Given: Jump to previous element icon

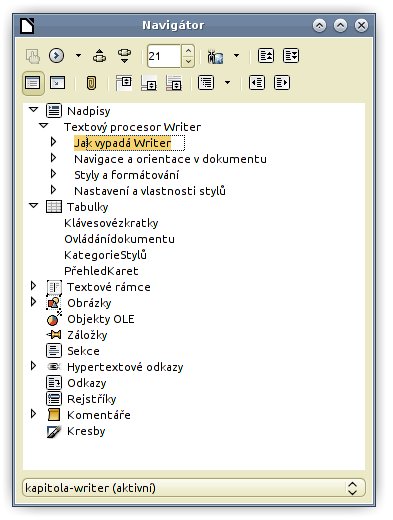Looking at the screenshot, I should click(x=99, y=56).
